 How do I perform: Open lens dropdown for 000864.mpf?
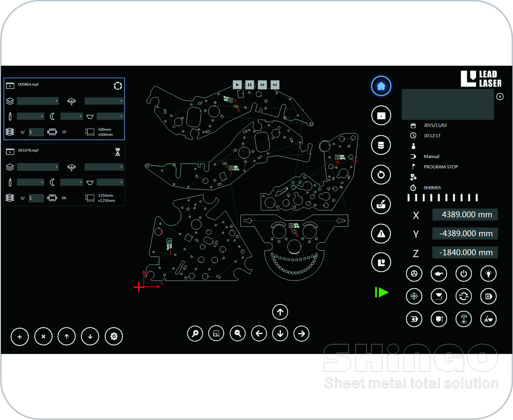72,116
